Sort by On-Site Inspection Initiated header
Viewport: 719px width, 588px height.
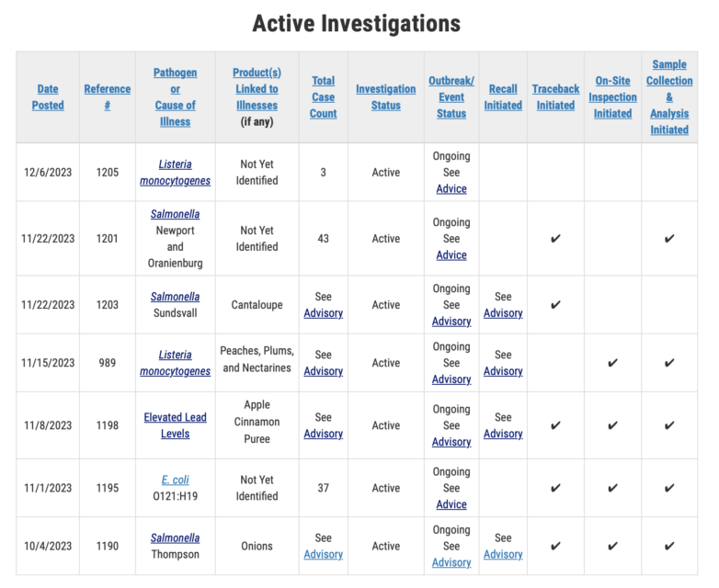612,97
